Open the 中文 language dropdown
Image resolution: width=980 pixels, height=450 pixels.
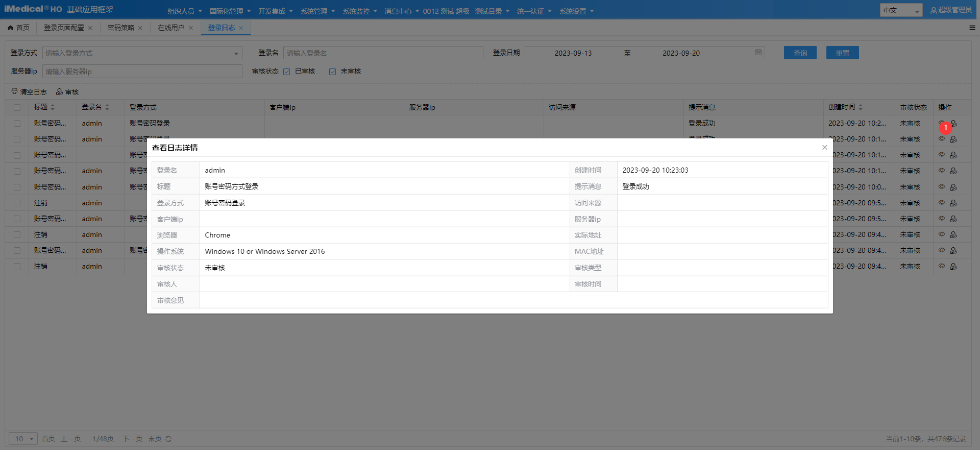(x=900, y=10)
